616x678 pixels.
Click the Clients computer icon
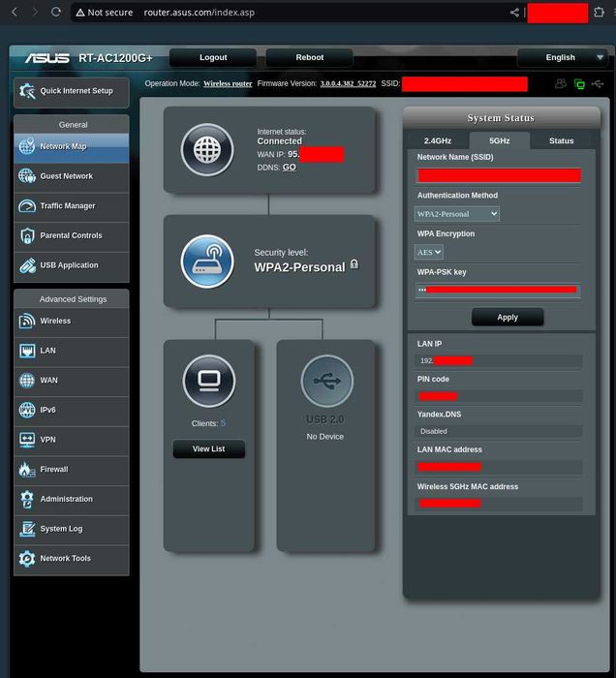(209, 381)
